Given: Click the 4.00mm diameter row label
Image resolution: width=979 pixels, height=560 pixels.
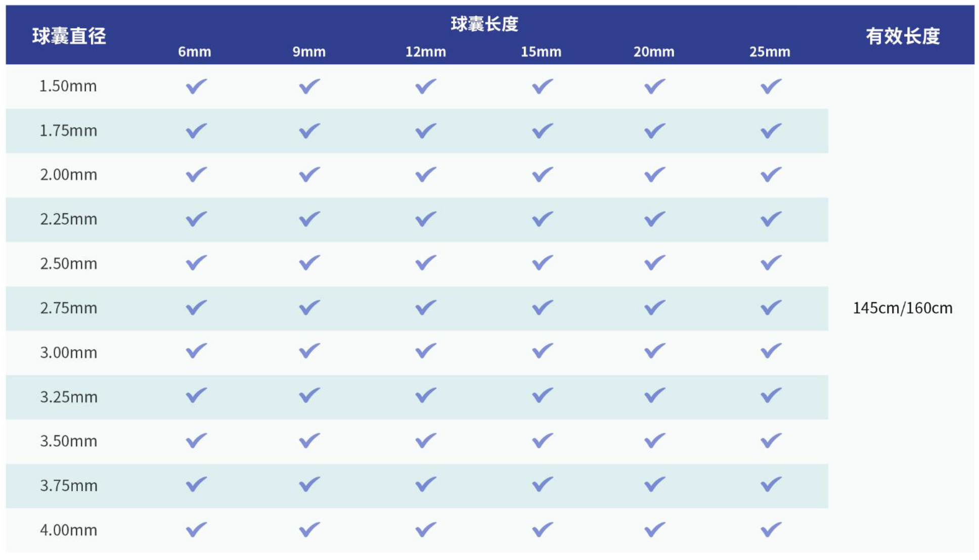Looking at the screenshot, I should pyautogui.click(x=68, y=530).
